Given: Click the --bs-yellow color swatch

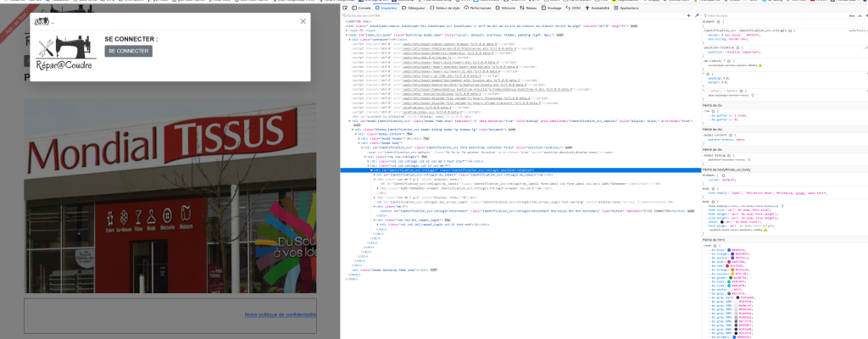Looking at the screenshot, I should [731, 273].
